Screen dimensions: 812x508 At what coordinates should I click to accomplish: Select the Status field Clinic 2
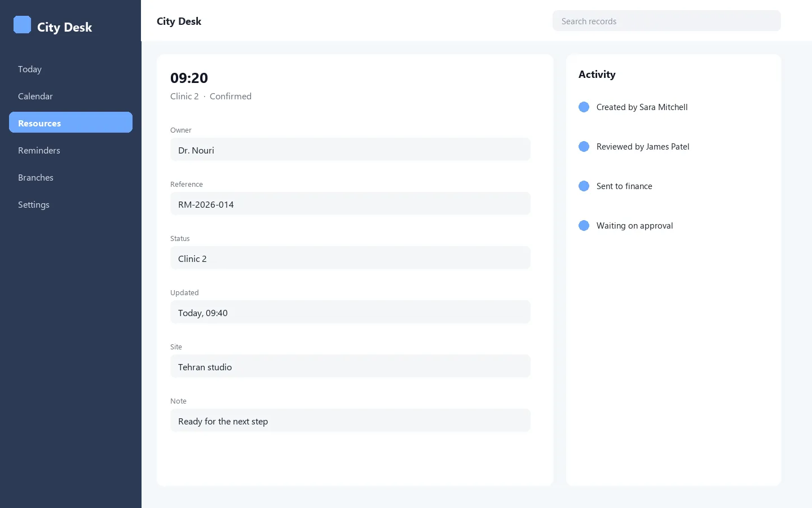point(350,258)
